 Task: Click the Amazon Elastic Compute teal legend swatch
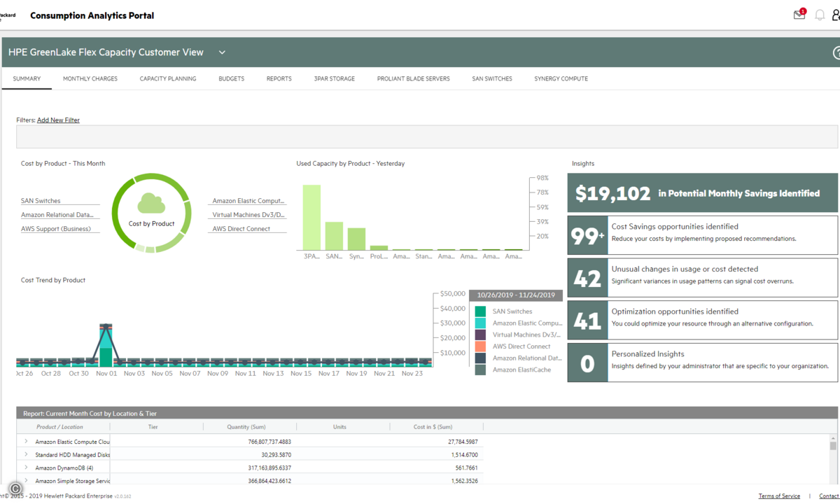[x=480, y=323]
